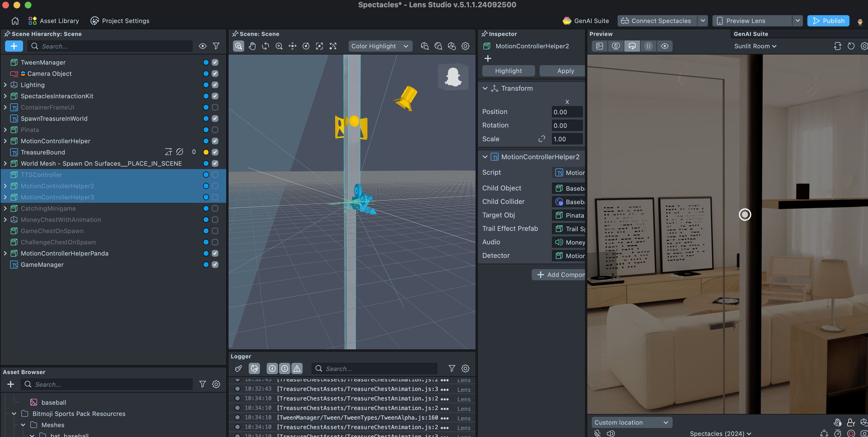Image resolution: width=868 pixels, height=437 pixels.
Task: Click the add scene object plus button
Action: pos(14,46)
